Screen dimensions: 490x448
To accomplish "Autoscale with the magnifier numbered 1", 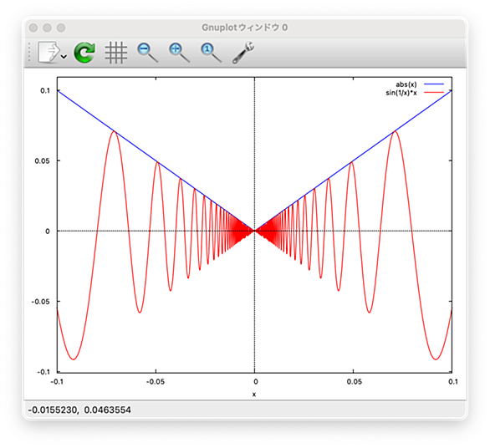I will click(212, 53).
